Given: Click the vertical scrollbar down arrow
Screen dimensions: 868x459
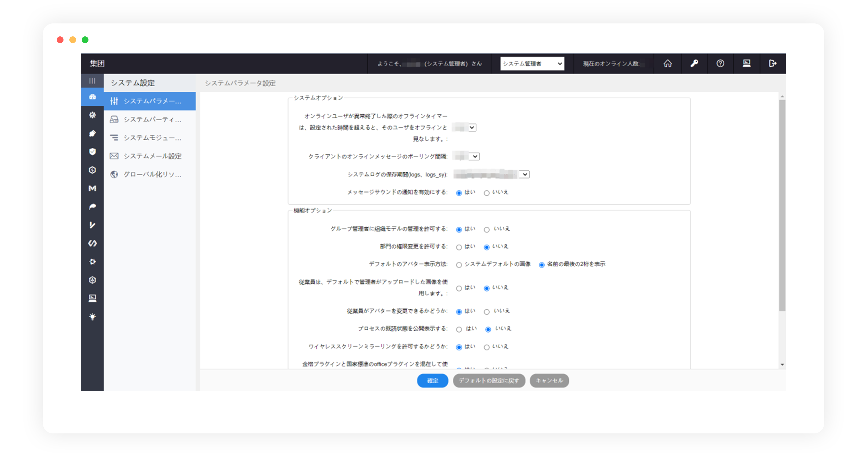Looking at the screenshot, I should click(x=782, y=365).
